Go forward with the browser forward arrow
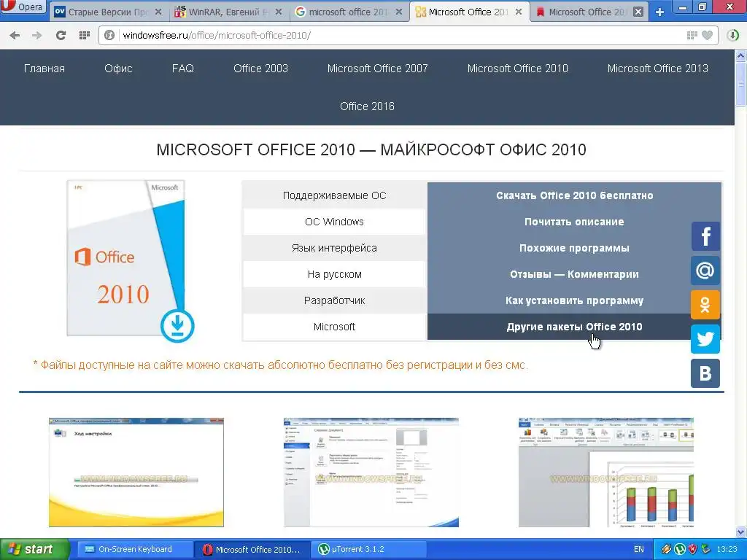The height and width of the screenshot is (560, 747). point(36,35)
